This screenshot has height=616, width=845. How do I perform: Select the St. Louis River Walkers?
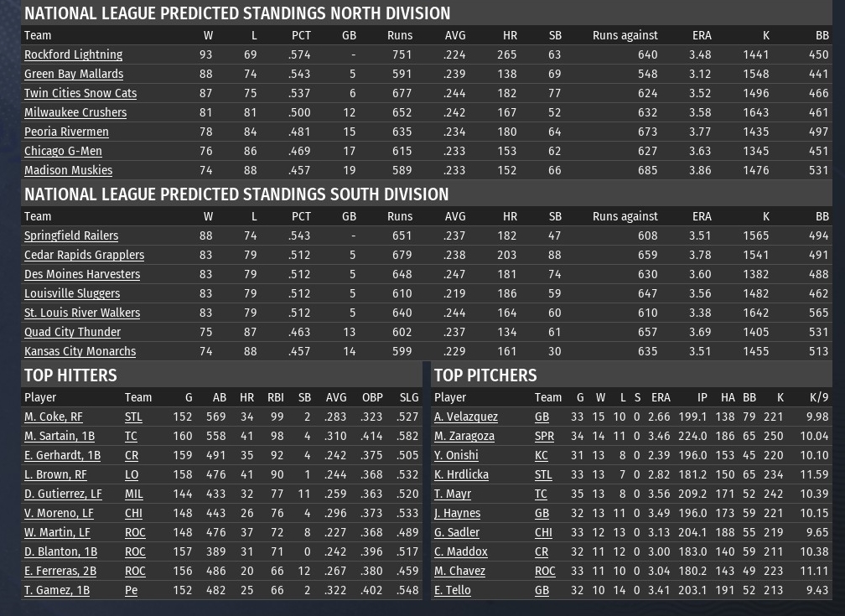(x=82, y=313)
